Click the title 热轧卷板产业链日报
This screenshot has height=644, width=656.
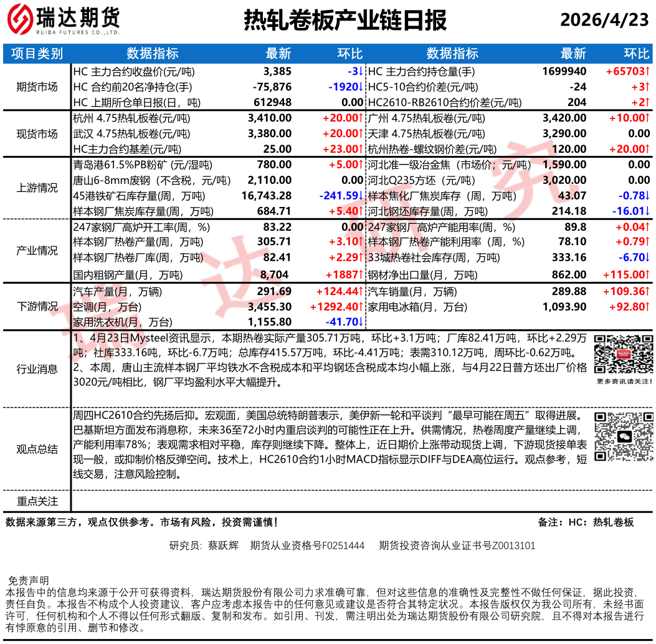pos(345,21)
